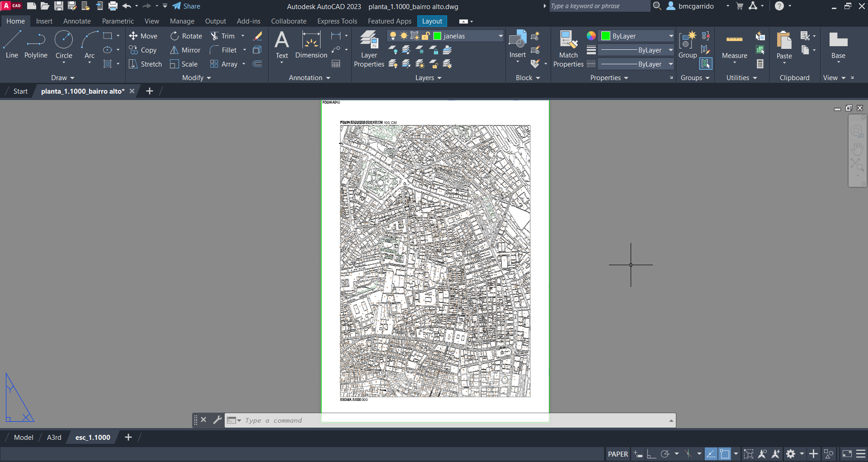This screenshot has height=462, width=868.
Task: Toggle PAPER model space button
Action: (x=618, y=454)
